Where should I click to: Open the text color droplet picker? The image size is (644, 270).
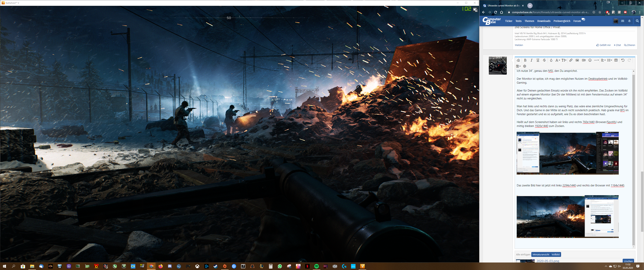tap(551, 60)
